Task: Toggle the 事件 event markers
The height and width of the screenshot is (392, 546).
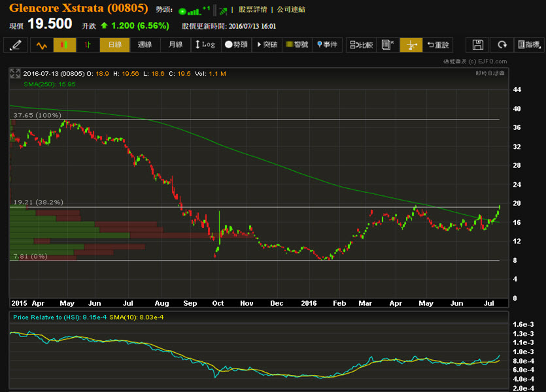Action: tap(328, 45)
